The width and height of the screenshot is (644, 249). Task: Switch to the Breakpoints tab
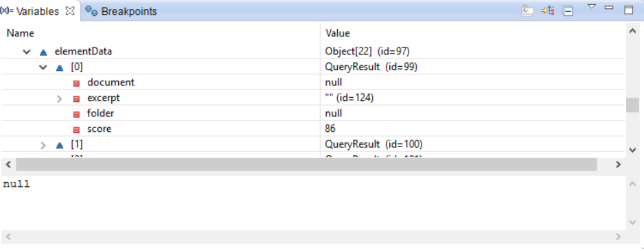click(x=121, y=11)
